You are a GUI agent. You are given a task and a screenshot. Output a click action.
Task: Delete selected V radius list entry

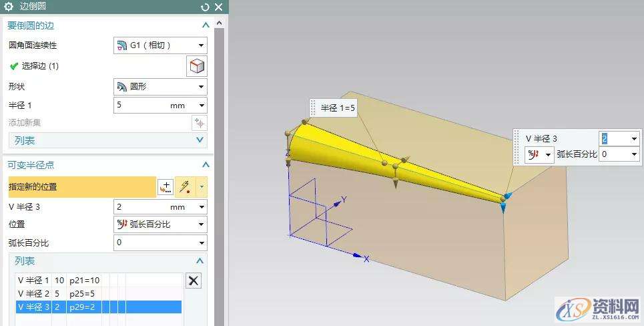pyautogui.click(x=194, y=281)
